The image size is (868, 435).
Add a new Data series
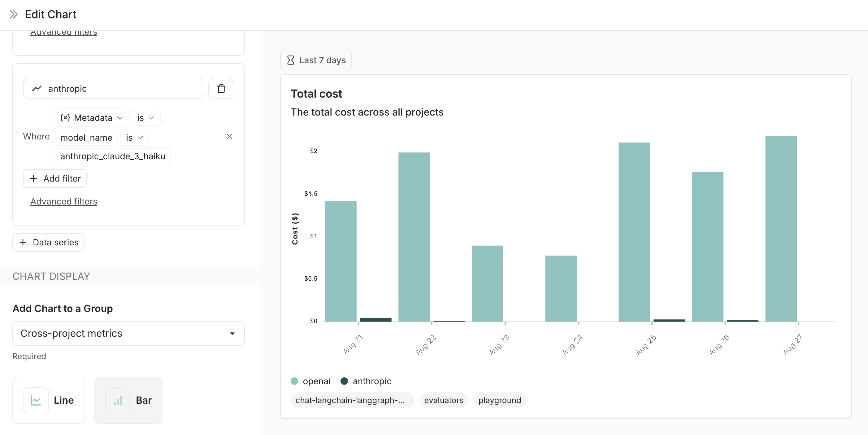tap(49, 242)
